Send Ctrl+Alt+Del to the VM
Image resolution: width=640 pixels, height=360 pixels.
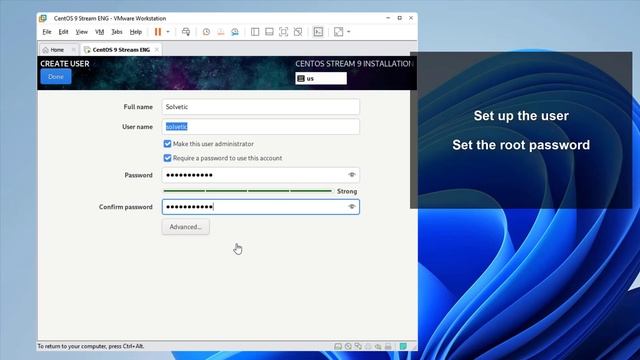(x=186, y=32)
